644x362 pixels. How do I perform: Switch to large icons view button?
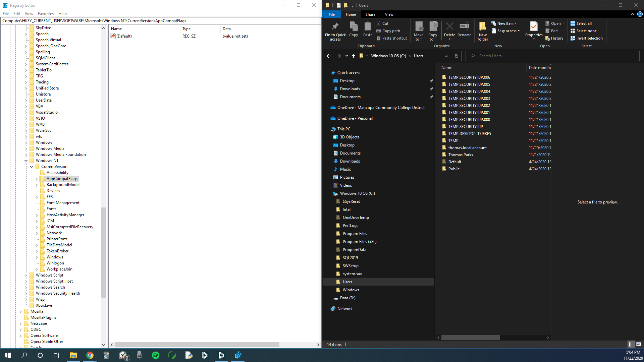(638, 344)
